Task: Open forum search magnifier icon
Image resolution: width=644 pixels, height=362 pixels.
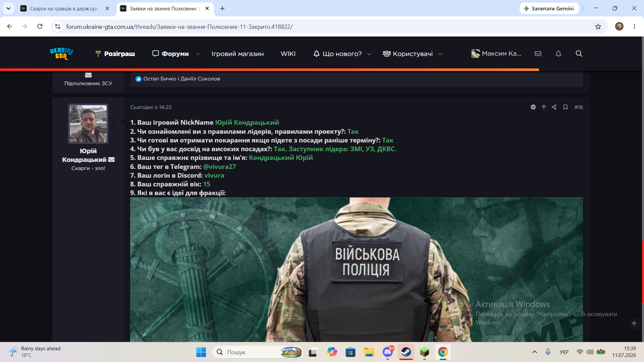Action: coord(579,54)
